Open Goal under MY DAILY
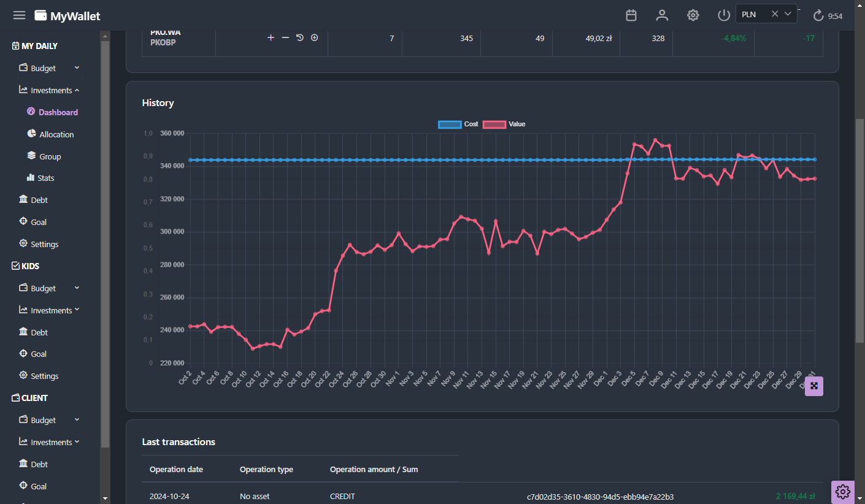The image size is (865, 504). (33, 222)
